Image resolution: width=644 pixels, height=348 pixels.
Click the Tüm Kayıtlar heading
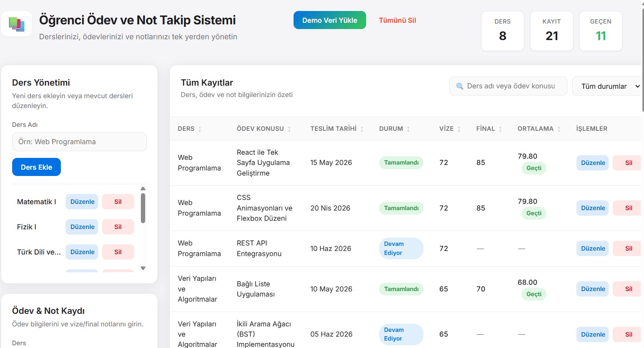(207, 82)
